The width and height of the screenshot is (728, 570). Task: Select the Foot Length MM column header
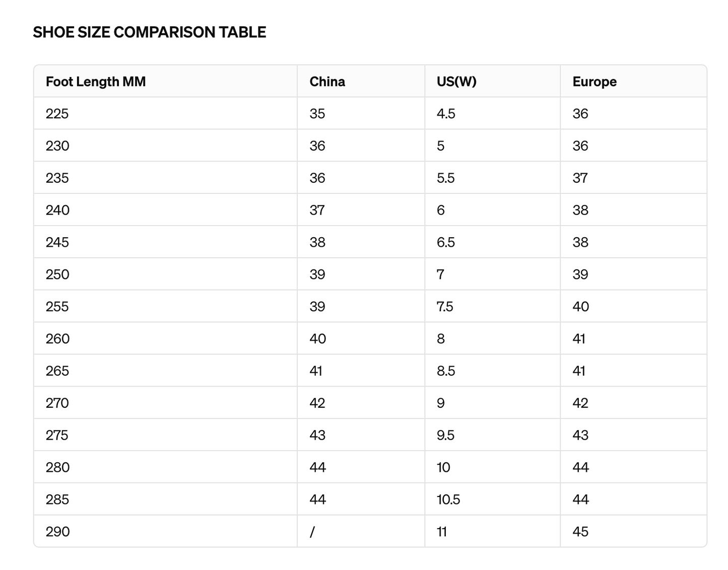(x=165, y=81)
